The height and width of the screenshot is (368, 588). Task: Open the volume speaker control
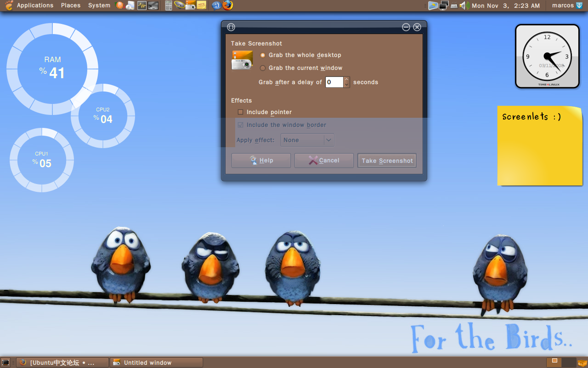pyautogui.click(x=464, y=6)
